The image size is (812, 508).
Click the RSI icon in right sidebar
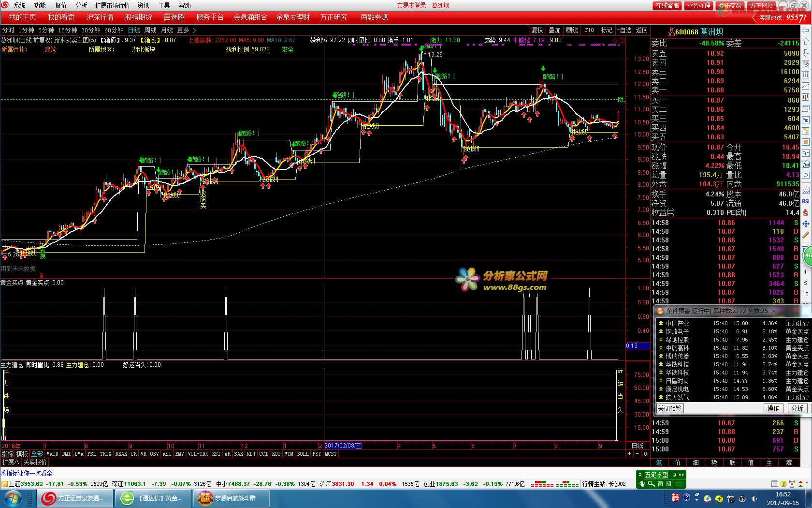click(x=806, y=201)
